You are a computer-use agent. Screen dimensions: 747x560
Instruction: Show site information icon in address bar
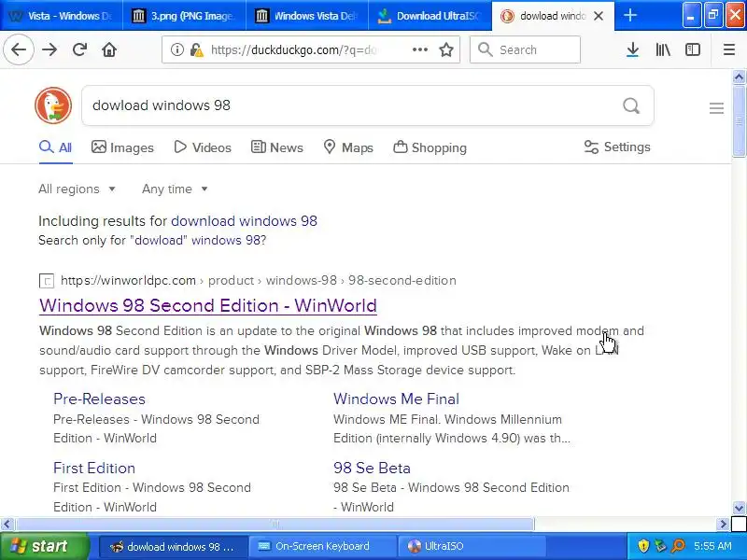(177, 49)
